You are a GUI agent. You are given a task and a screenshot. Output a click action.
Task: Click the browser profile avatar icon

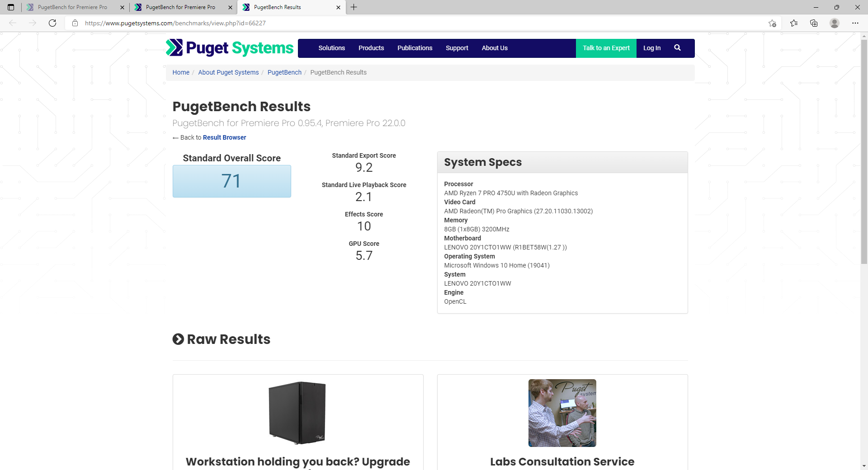[x=835, y=23]
